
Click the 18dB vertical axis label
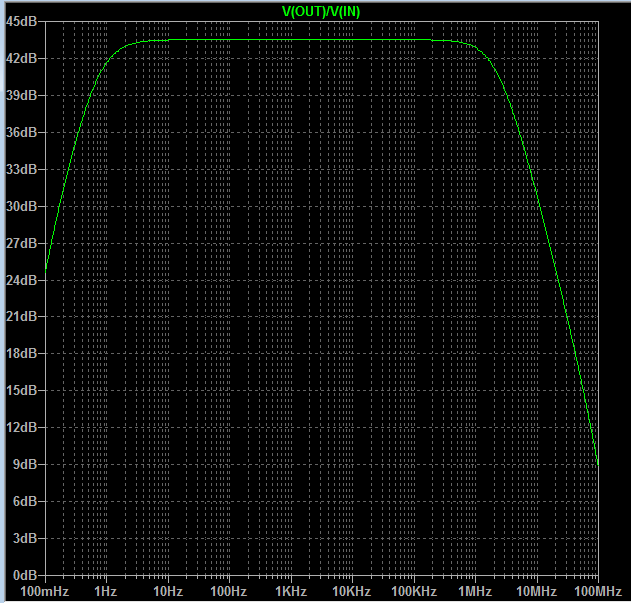(x=21, y=353)
